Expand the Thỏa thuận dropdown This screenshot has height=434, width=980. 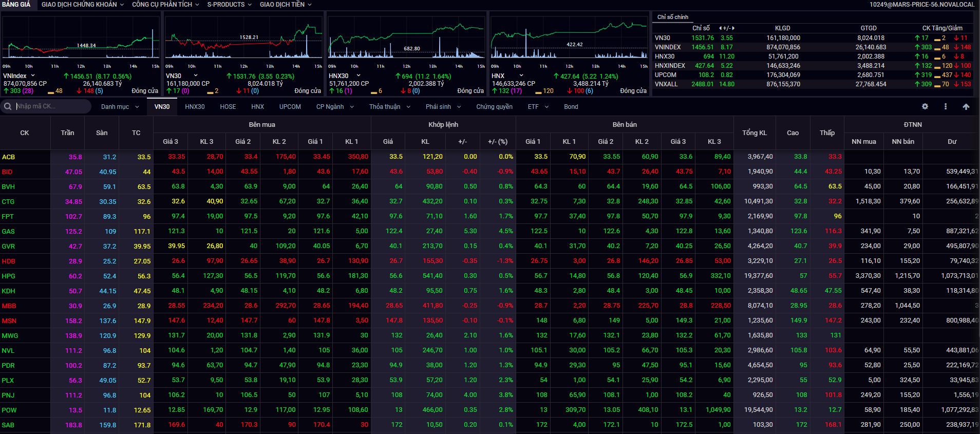pyautogui.click(x=390, y=107)
